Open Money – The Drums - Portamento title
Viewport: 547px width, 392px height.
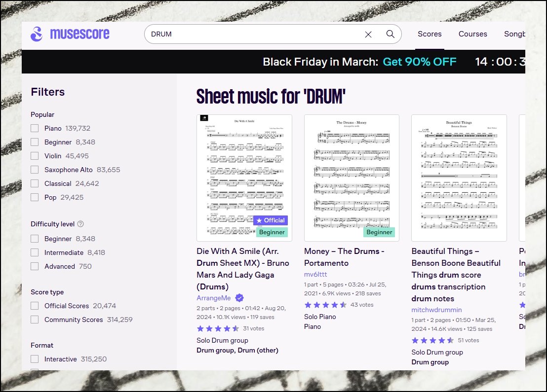pyautogui.click(x=344, y=257)
